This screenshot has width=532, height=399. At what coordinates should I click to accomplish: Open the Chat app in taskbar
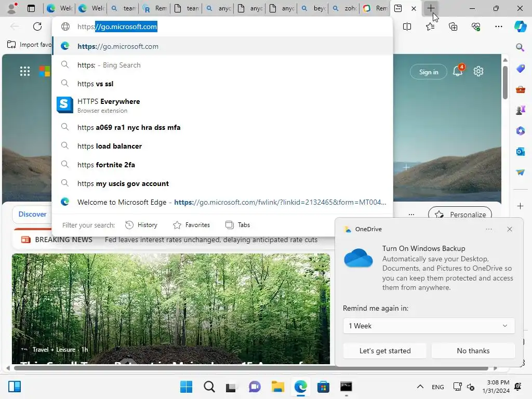(x=255, y=387)
